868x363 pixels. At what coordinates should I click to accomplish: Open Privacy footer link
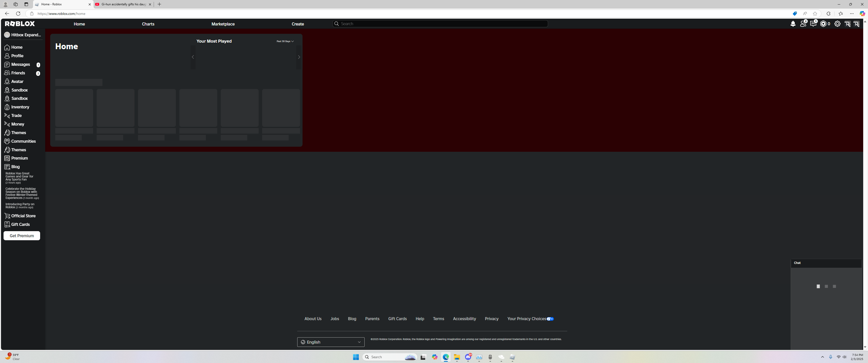[x=491, y=319]
